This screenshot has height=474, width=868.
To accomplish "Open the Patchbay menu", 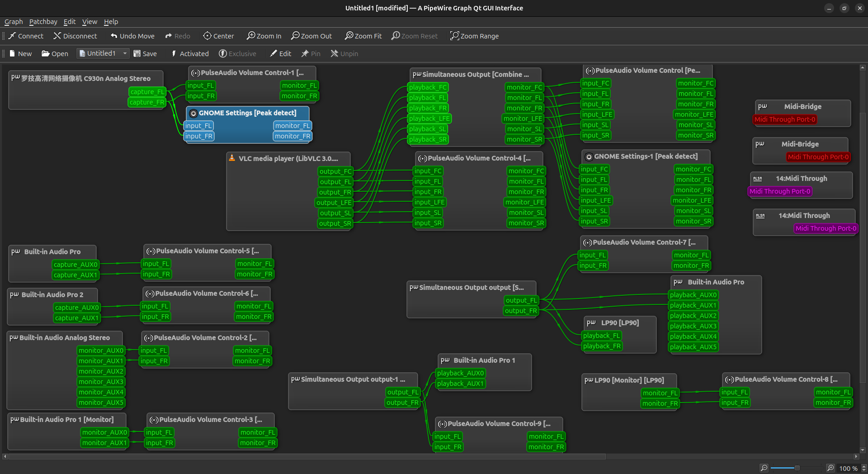I will point(43,22).
